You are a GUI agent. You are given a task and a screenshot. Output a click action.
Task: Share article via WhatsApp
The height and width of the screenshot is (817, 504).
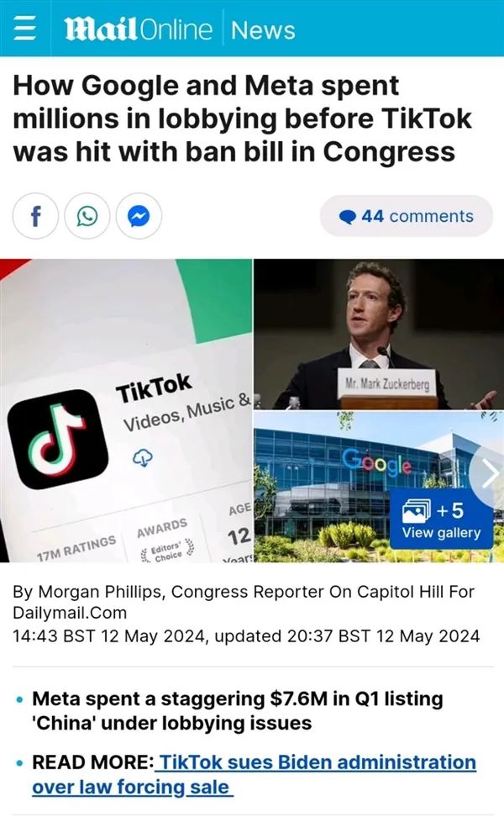pos(87,216)
